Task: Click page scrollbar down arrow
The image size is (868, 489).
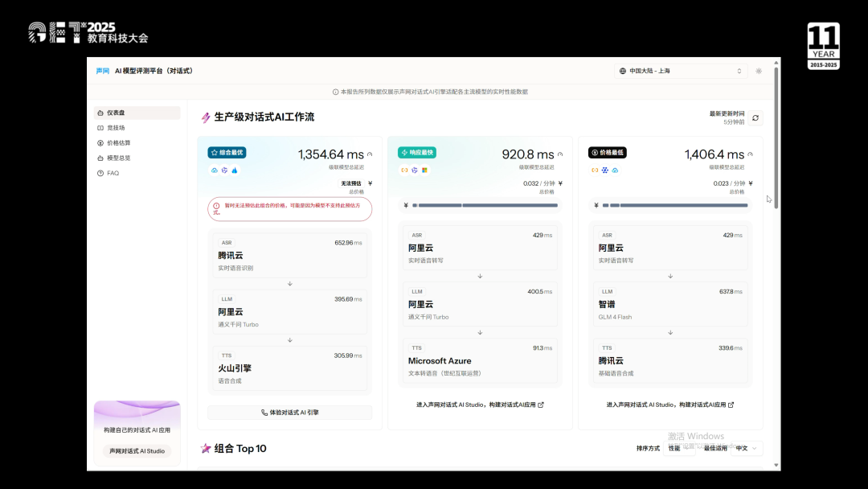Action: (776, 466)
